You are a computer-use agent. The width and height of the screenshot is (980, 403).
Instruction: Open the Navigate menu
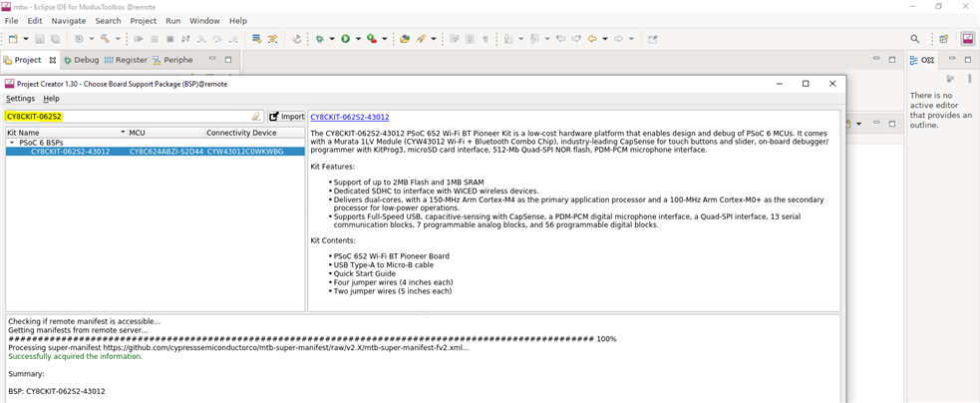[69, 21]
